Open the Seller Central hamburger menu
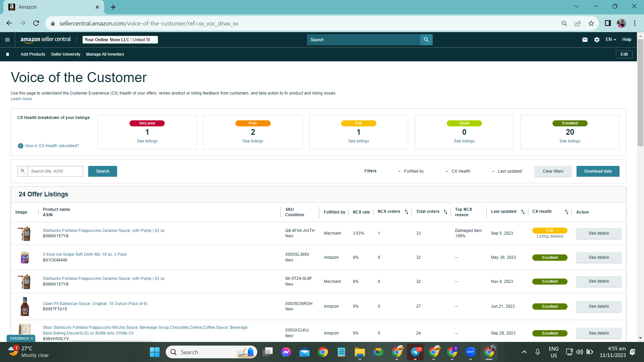 click(7, 40)
